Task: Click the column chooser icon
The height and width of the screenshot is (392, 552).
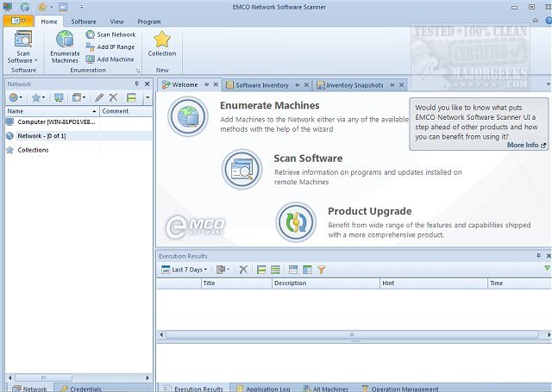Action: tap(307, 270)
